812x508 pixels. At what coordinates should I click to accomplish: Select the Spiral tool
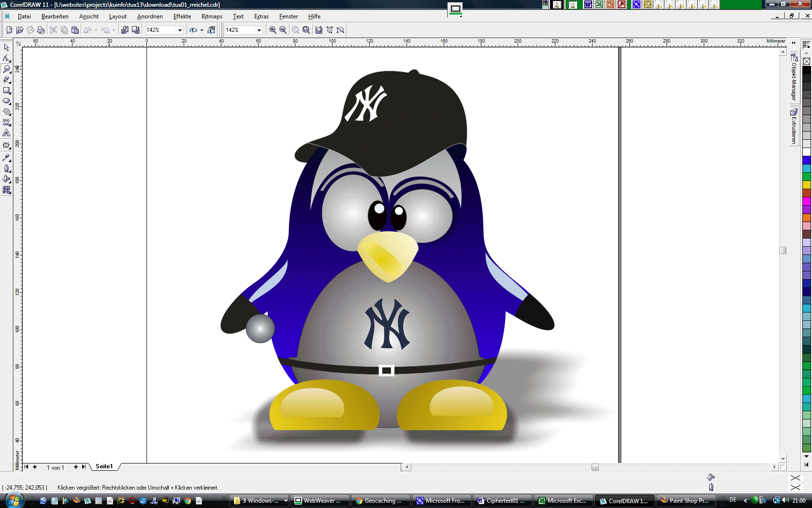coord(6,111)
